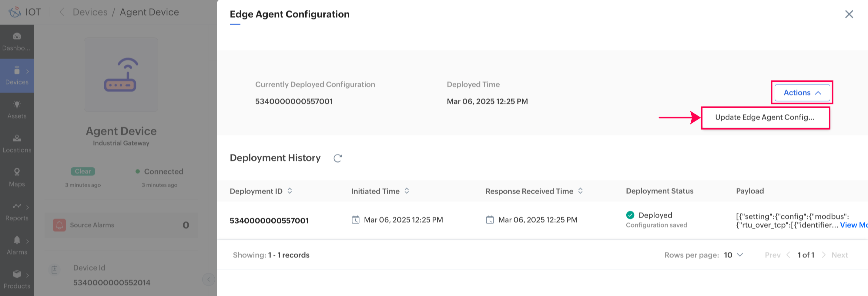
Task: Select Devices in the sidebar menu
Action: [17, 76]
